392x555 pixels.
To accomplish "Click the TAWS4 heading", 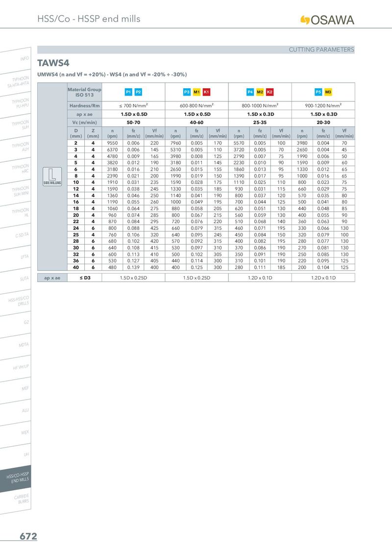I will coord(53,63).
